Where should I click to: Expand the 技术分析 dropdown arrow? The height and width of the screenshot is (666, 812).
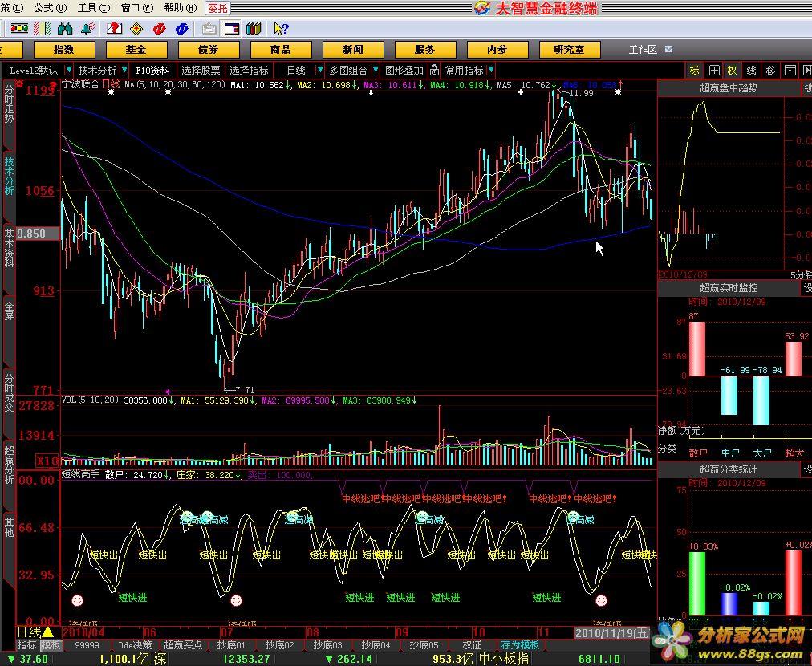[124, 69]
